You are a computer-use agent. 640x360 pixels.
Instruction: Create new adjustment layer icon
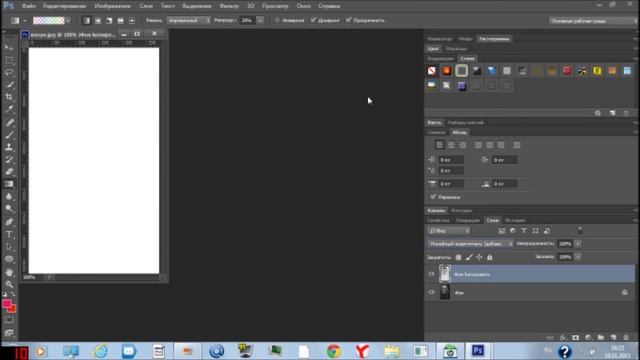click(588, 338)
